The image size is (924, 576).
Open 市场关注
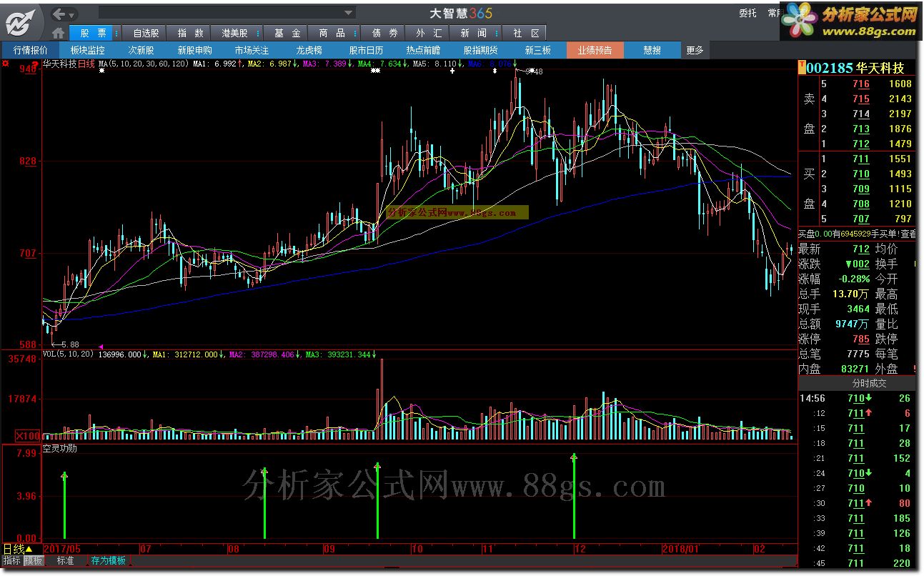(x=252, y=50)
